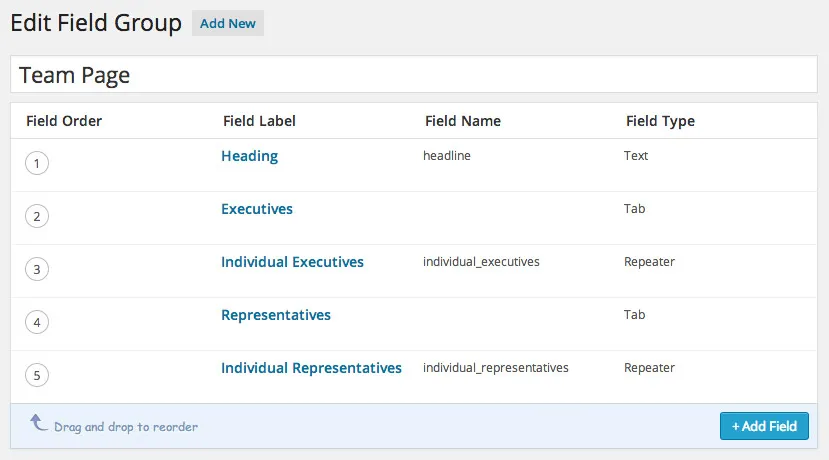Click the Field Label column header
The height and width of the screenshot is (460, 829).
[259, 121]
